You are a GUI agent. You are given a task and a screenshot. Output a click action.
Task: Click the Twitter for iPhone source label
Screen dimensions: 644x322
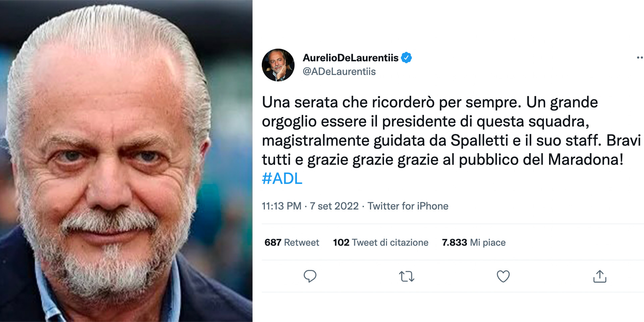click(408, 206)
